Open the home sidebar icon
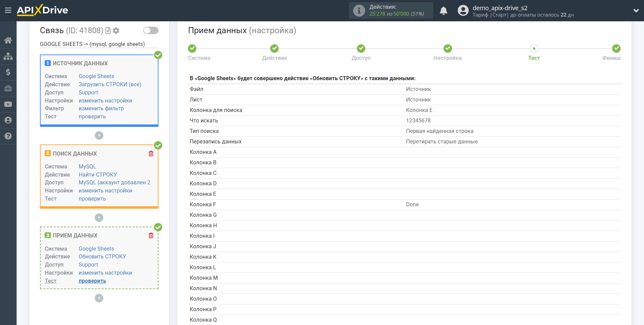Screen dimensions: 644x325 [8, 40]
